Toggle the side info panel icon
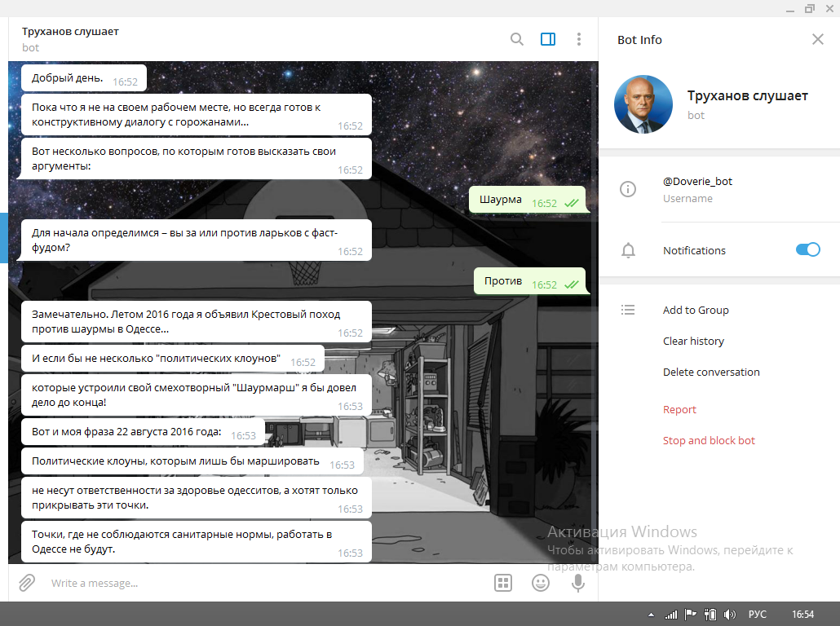Image resolution: width=840 pixels, height=626 pixels. click(548, 39)
